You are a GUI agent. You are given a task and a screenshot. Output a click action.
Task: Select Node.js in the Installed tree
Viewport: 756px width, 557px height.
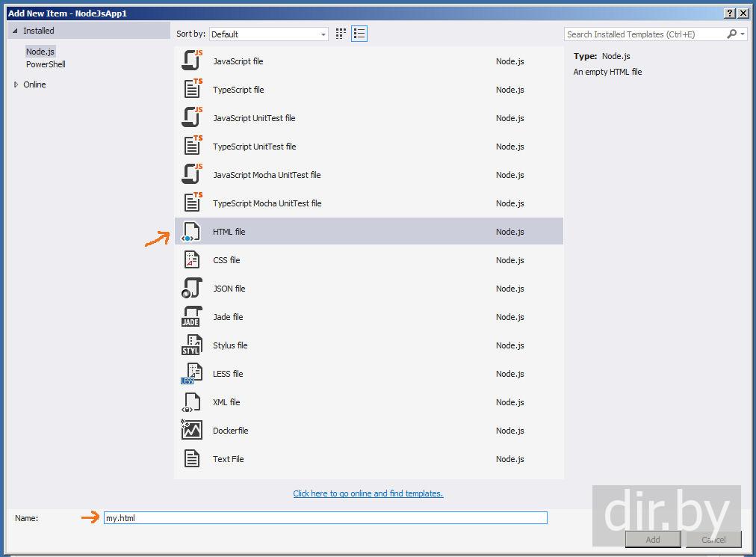(40, 52)
